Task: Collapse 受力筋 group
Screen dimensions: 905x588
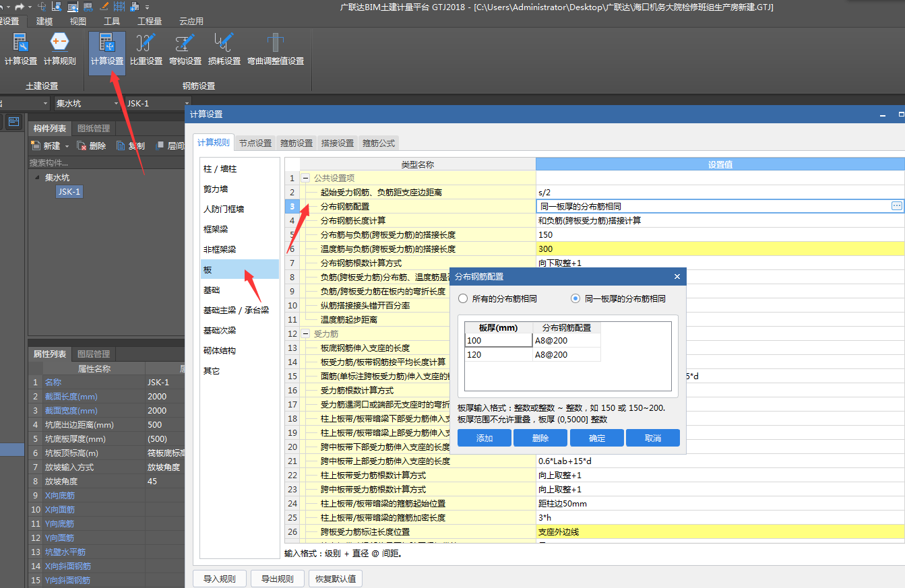Action: [305, 333]
